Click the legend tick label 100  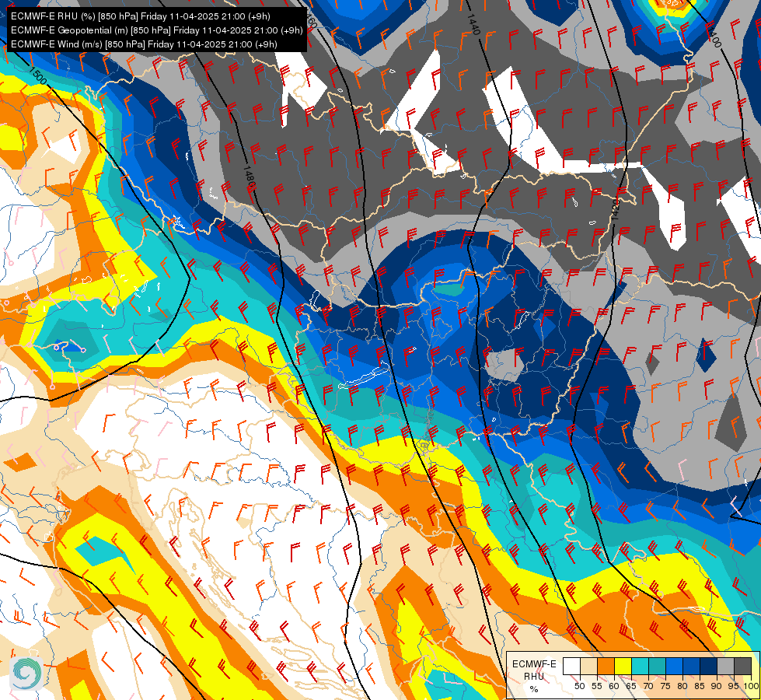(752, 686)
